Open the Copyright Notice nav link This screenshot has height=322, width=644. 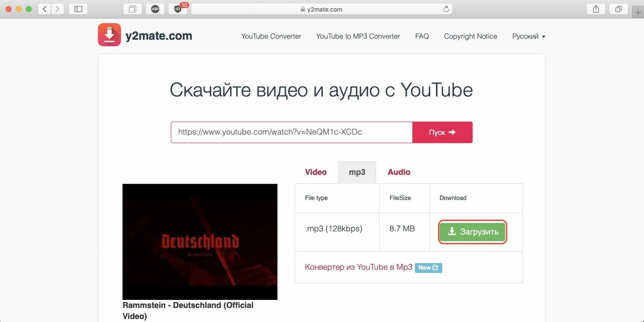click(471, 36)
